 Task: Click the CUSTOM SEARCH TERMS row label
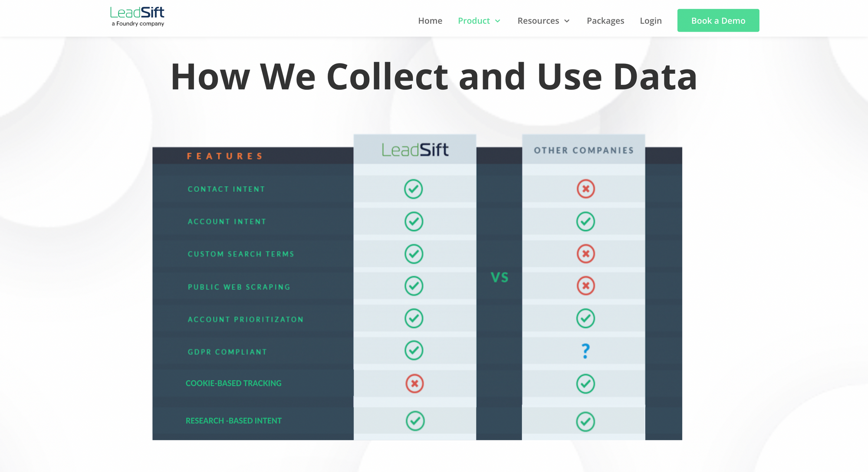point(241,254)
